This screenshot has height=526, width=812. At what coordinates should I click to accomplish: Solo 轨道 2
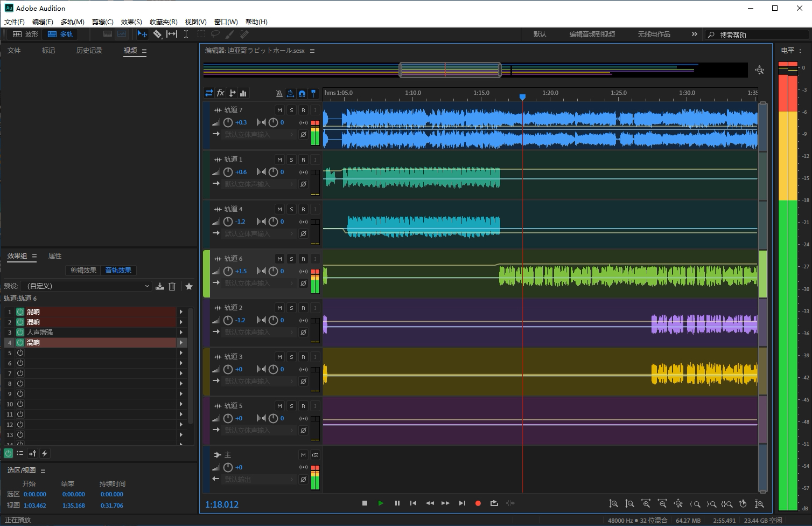tap(291, 308)
